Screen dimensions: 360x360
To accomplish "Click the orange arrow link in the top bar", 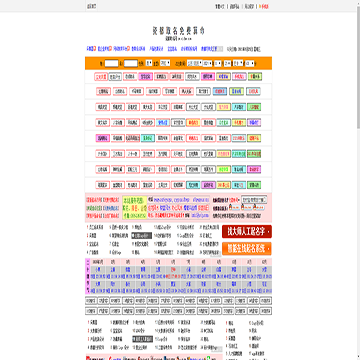I will pos(263,6).
